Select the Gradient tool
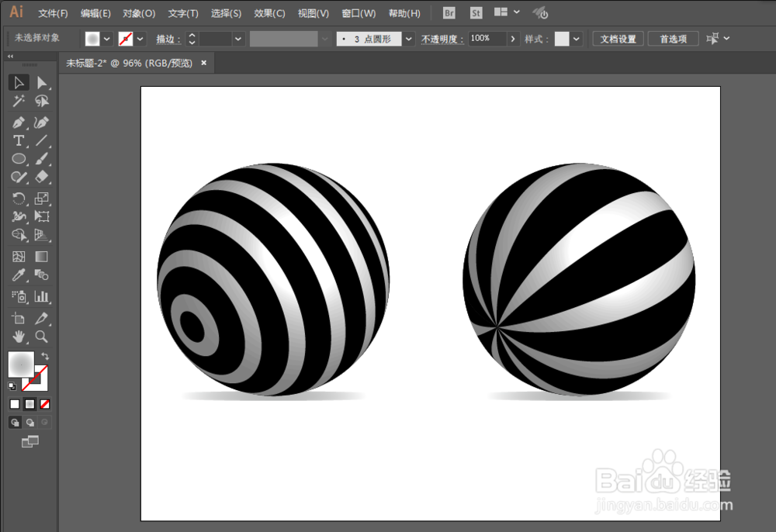 pyautogui.click(x=42, y=256)
